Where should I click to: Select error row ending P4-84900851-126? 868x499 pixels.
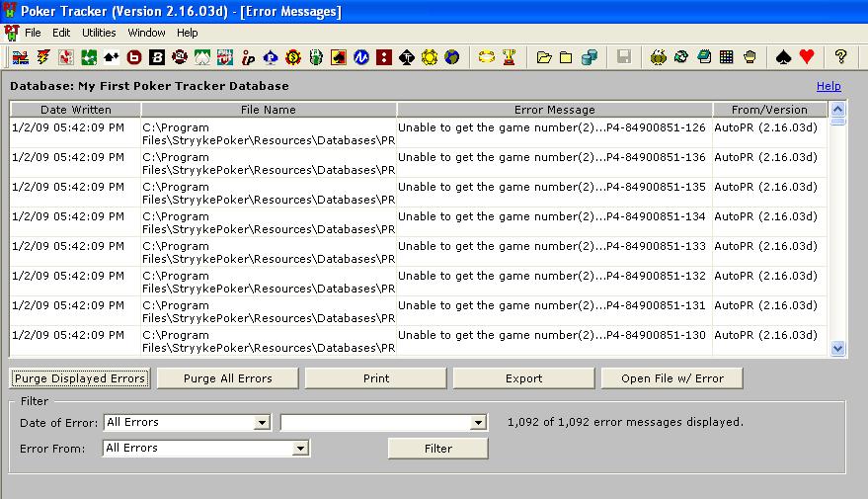(419, 133)
